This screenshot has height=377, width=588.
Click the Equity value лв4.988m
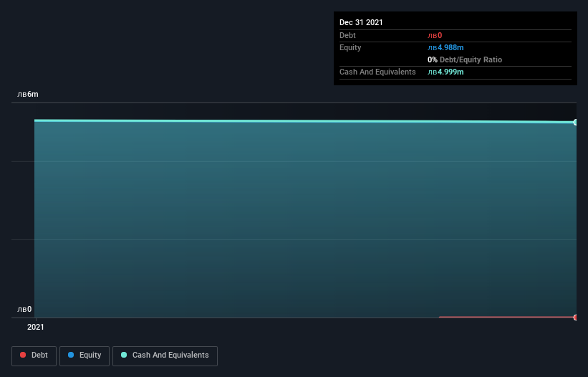pyautogui.click(x=445, y=47)
